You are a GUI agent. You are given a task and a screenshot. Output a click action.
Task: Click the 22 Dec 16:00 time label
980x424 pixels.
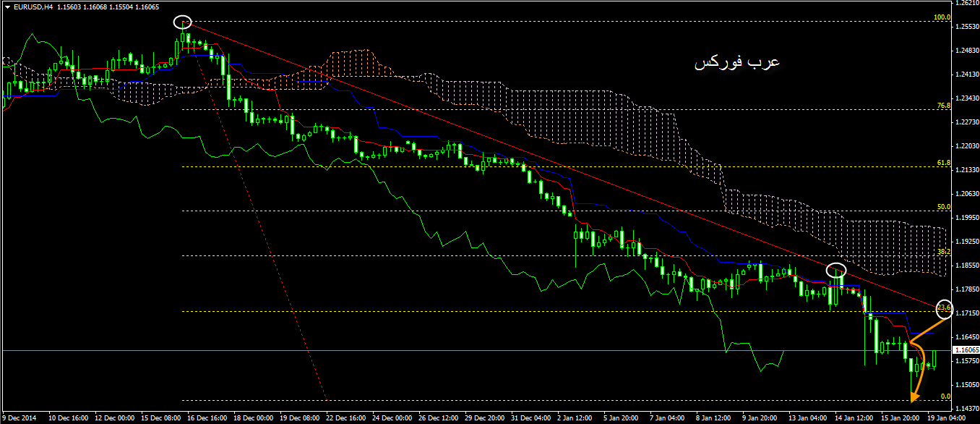[346, 418]
